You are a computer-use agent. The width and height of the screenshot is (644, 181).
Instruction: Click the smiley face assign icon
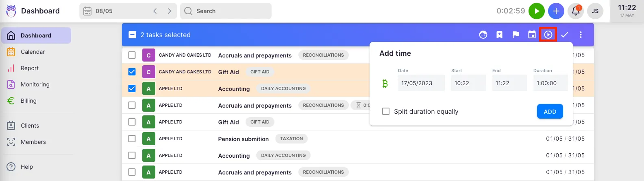click(x=483, y=35)
